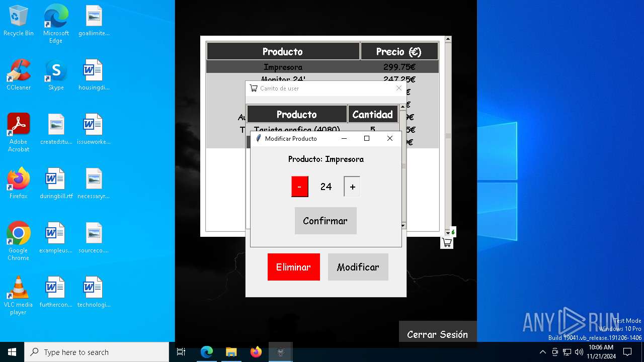Image resolution: width=644 pixels, height=362 pixels.
Task: Open exampleus Word document
Action: point(56,237)
